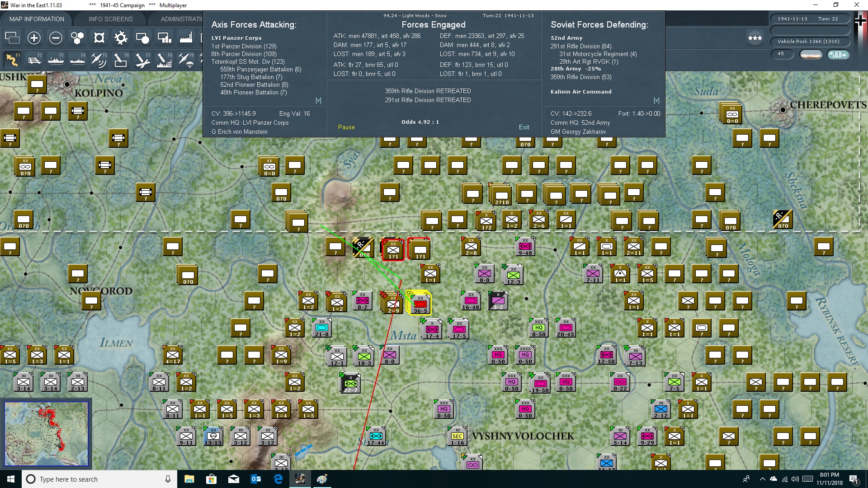868x488 pixels.
Task: Select air recon mode F5 icon
Action: (99, 60)
